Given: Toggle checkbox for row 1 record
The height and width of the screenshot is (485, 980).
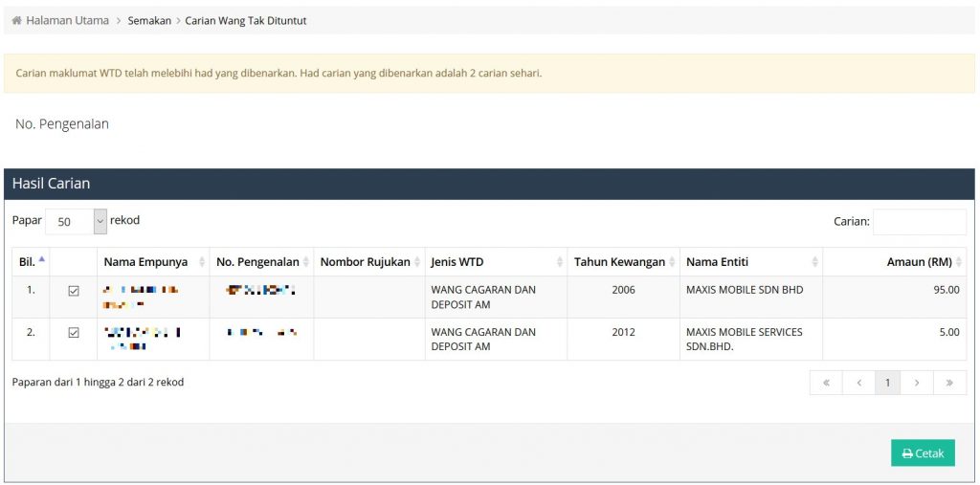Looking at the screenshot, I should click(x=74, y=291).
